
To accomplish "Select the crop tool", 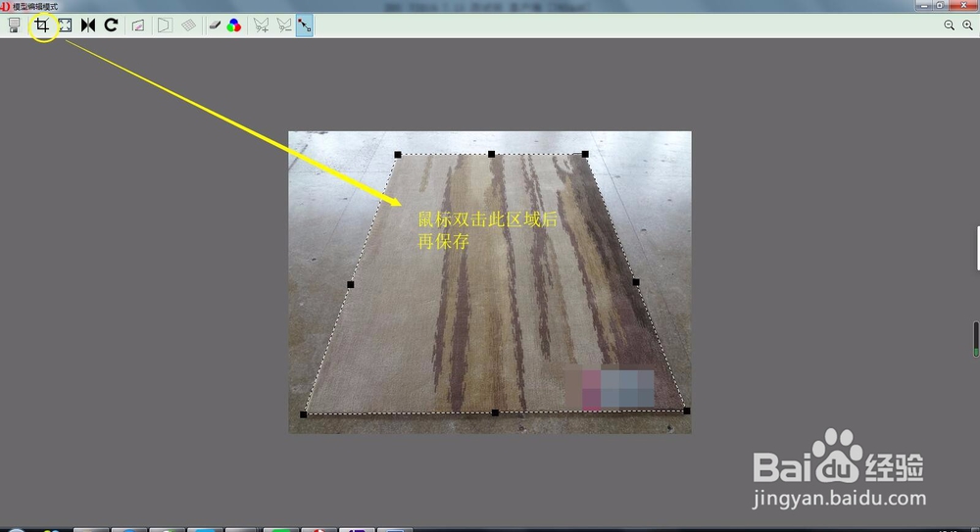I will click(x=42, y=25).
